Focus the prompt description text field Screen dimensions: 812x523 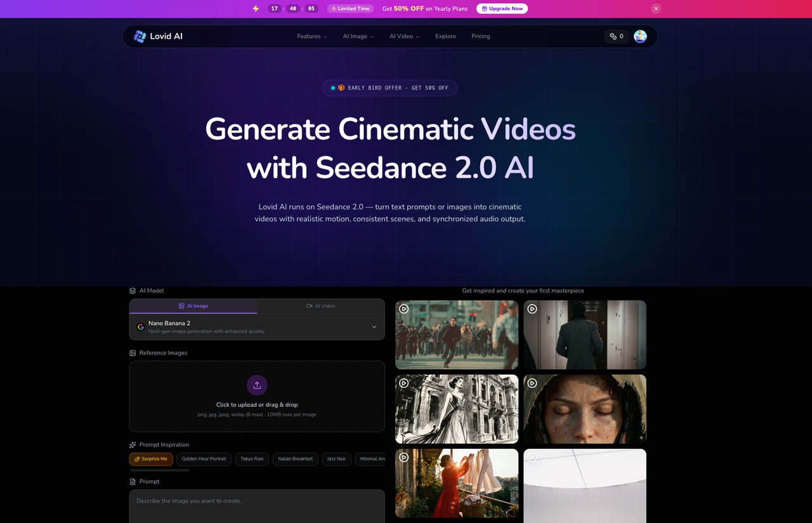(257, 506)
